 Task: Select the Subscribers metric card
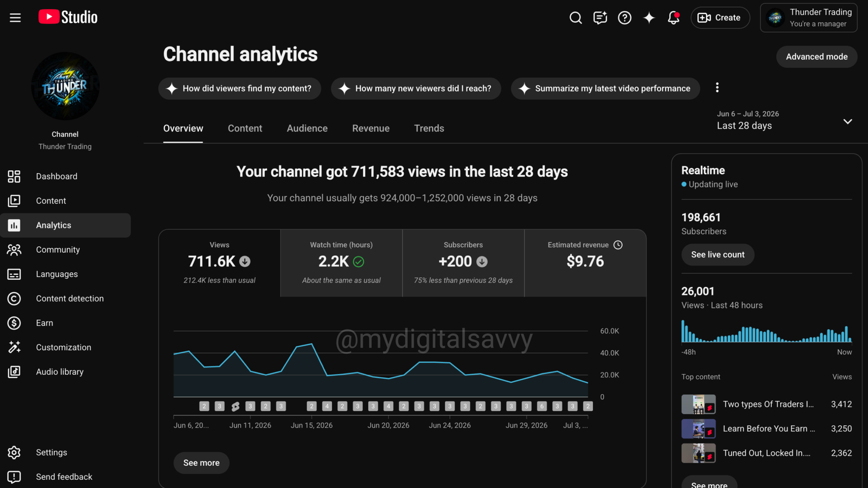[463, 263]
